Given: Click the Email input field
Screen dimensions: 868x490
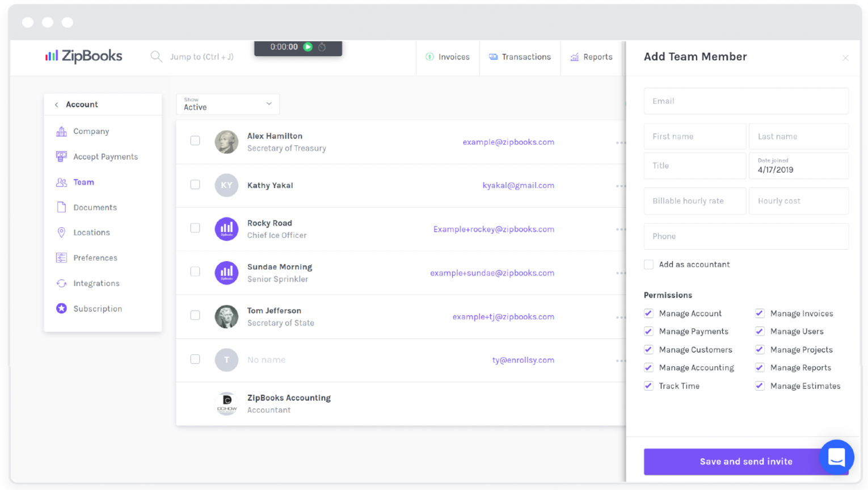Looking at the screenshot, I should pyautogui.click(x=746, y=101).
